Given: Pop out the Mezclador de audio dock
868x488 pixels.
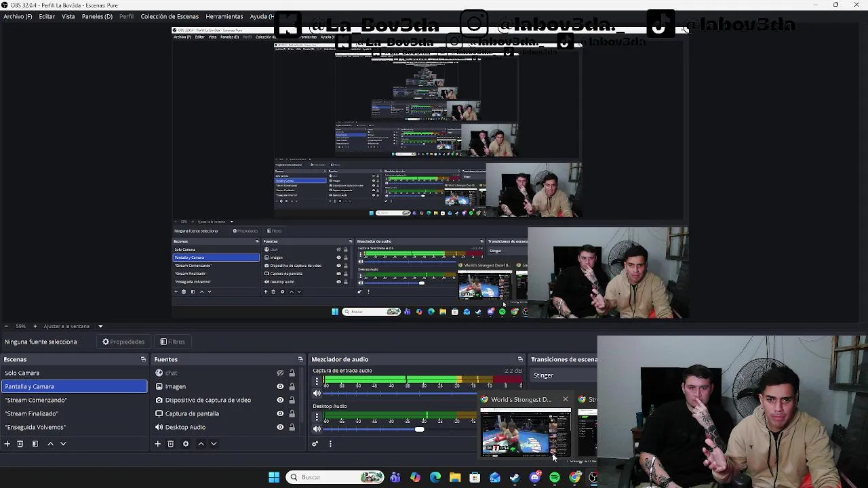Looking at the screenshot, I should pos(520,359).
